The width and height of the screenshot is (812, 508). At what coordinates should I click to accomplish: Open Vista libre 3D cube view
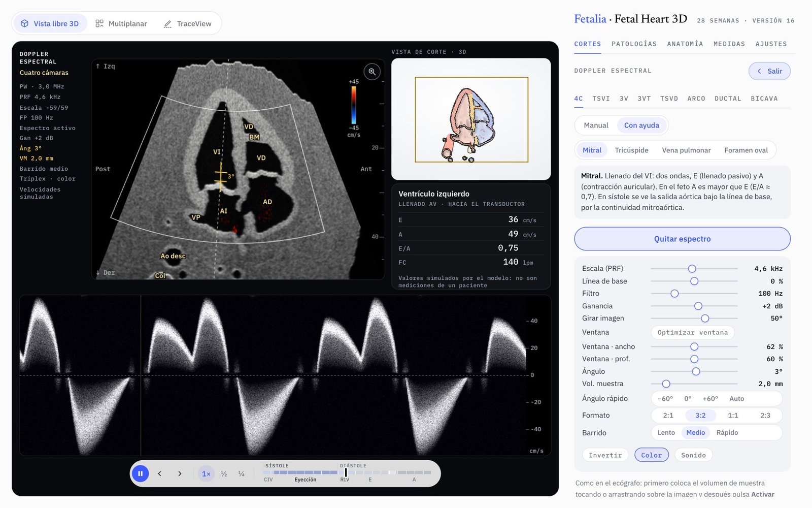point(50,23)
